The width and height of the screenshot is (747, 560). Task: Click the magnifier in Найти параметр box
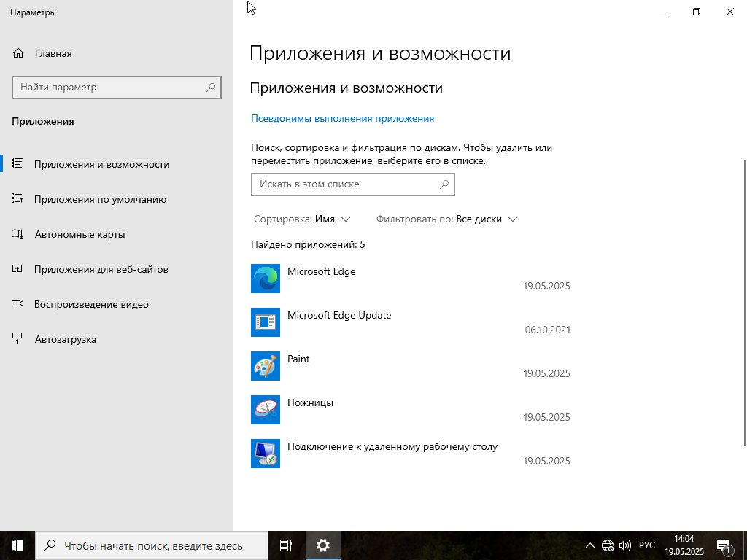[211, 87]
